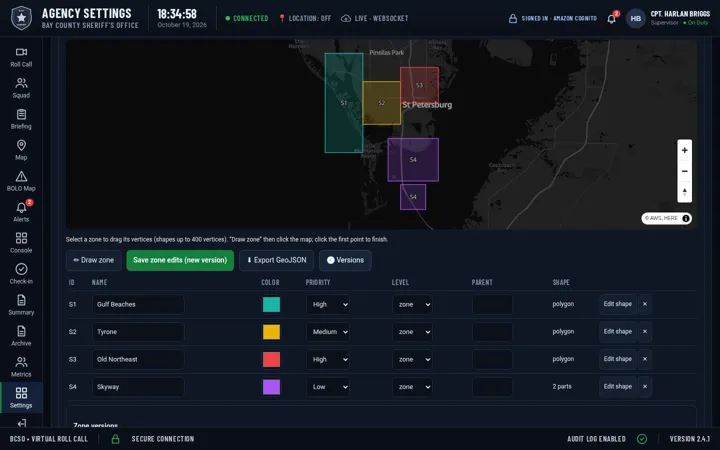Open level dropdown for Tyrone
The image size is (720, 450).
click(x=412, y=332)
